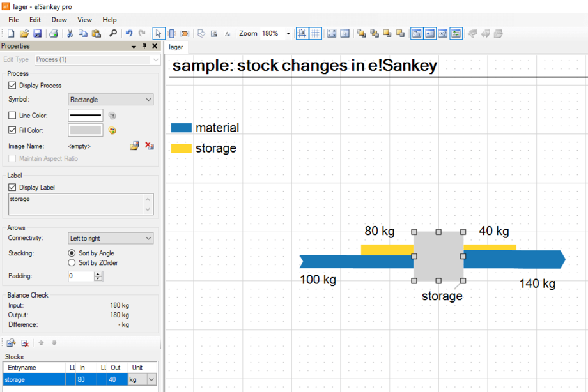The width and height of the screenshot is (588, 392).
Task: Pin the Properties panel
Action: click(x=144, y=46)
